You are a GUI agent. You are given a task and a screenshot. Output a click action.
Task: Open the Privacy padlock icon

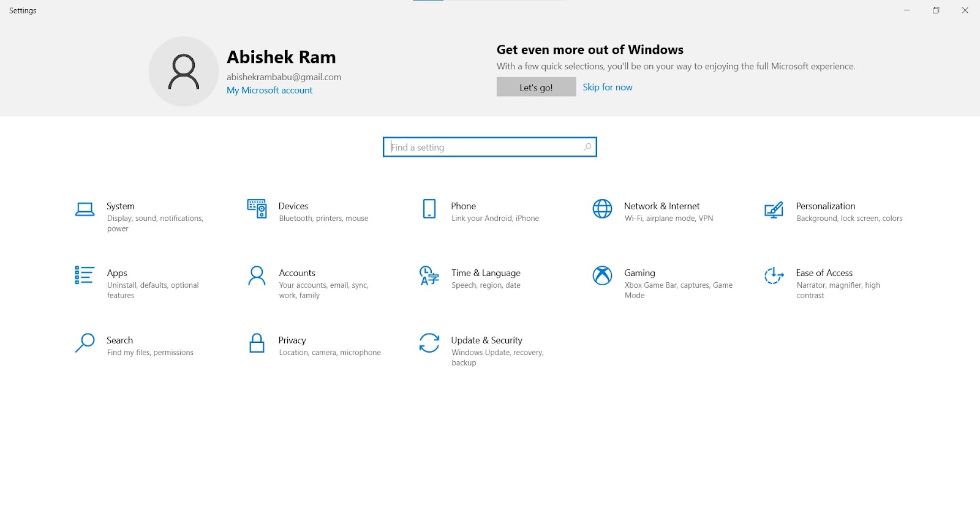(257, 343)
